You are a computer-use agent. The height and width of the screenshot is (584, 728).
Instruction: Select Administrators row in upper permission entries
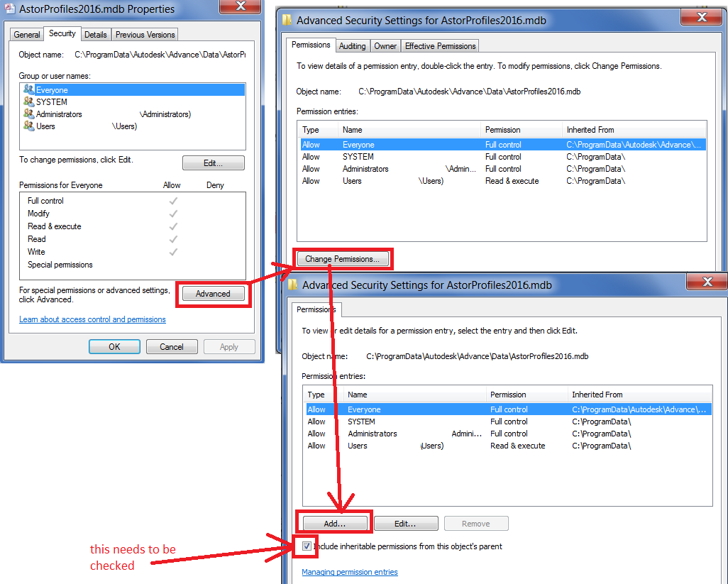coord(503,168)
